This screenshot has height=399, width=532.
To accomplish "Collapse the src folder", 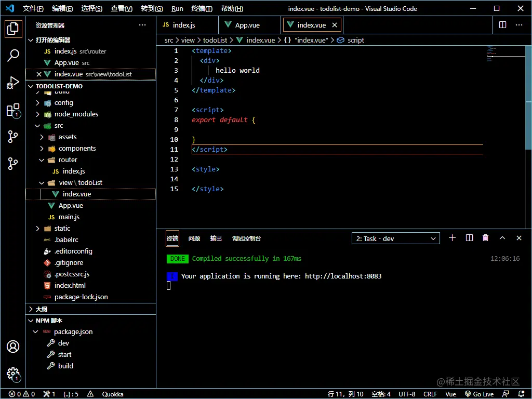I will [59, 126].
